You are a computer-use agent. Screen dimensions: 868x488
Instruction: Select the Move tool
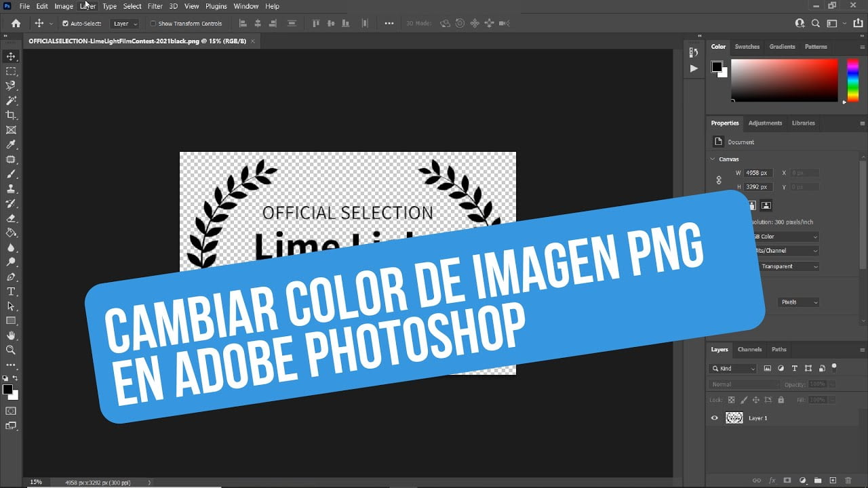point(11,56)
